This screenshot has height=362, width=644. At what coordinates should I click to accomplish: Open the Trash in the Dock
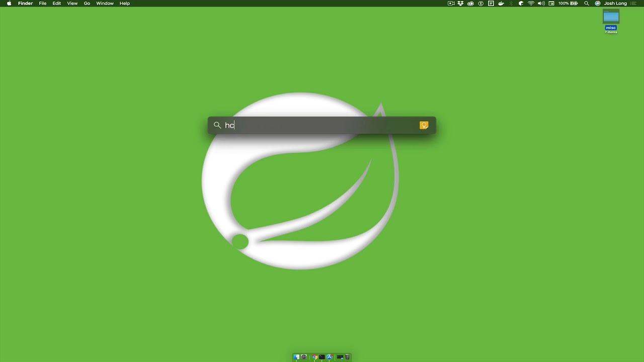coord(348,357)
